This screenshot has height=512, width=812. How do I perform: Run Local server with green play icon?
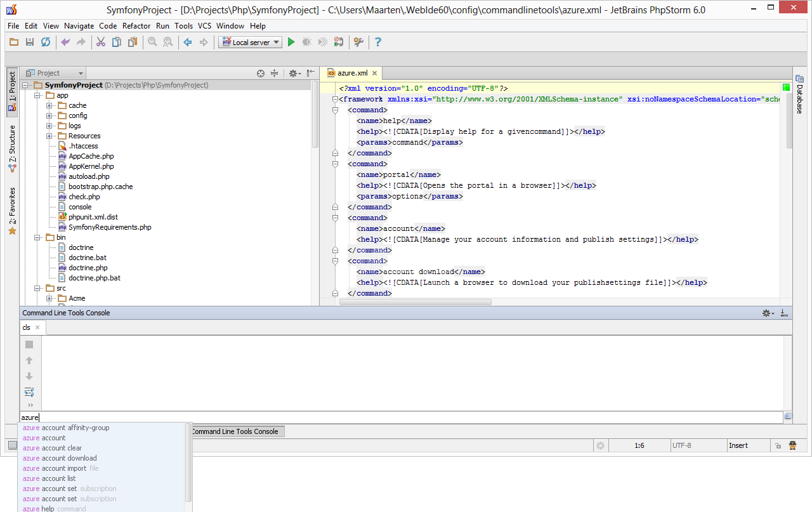[291, 42]
